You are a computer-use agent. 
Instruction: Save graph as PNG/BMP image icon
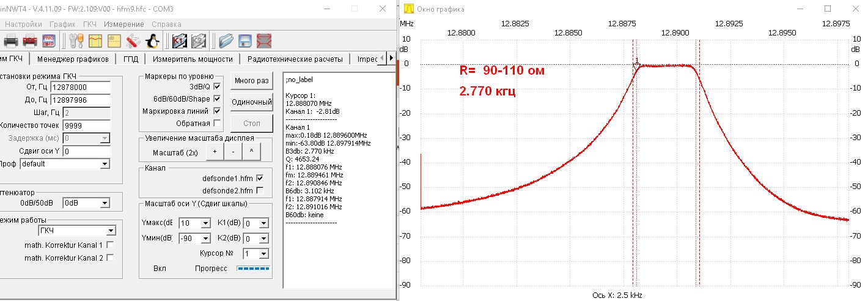coord(48,41)
